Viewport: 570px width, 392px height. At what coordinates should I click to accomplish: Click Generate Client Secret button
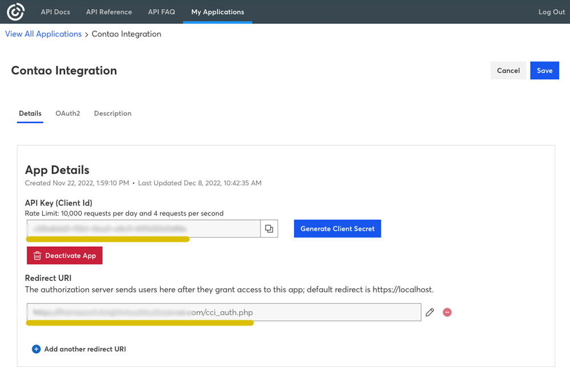tap(337, 228)
